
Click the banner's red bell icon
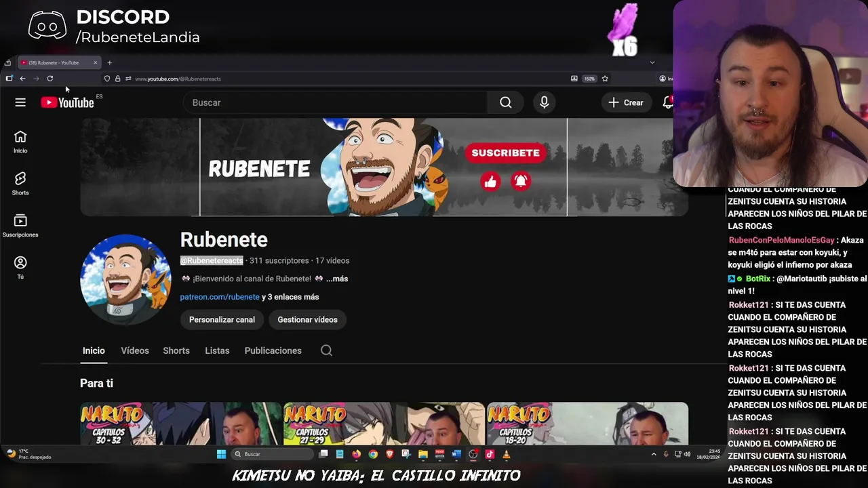pyautogui.click(x=521, y=181)
